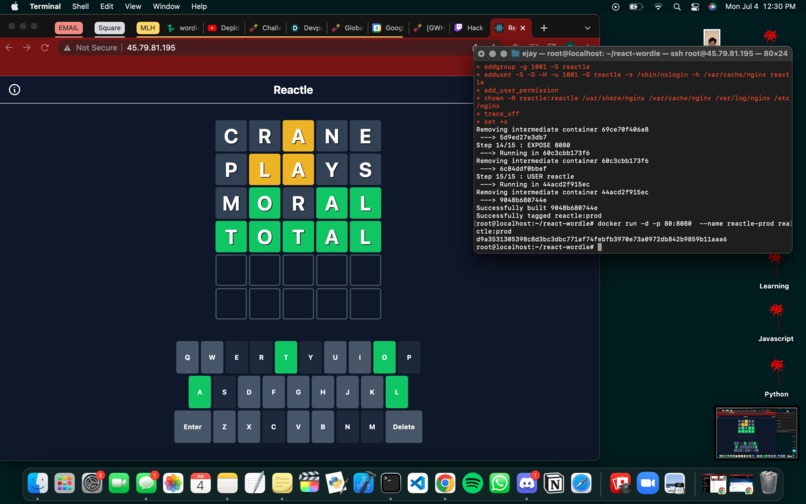This screenshot has width=806, height=504.
Task: Open Spotlight search in menu bar
Action: (x=677, y=7)
